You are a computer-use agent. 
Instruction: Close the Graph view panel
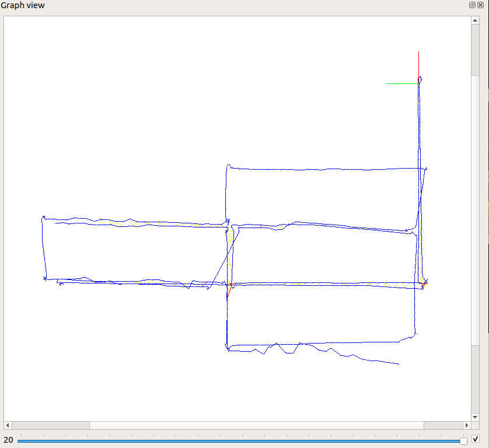coord(480,5)
